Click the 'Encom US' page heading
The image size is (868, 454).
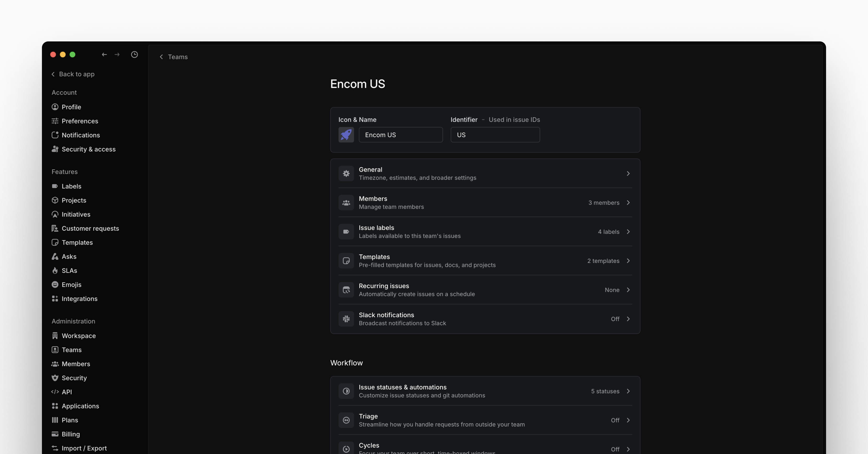pyautogui.click(x=357, y=84)
